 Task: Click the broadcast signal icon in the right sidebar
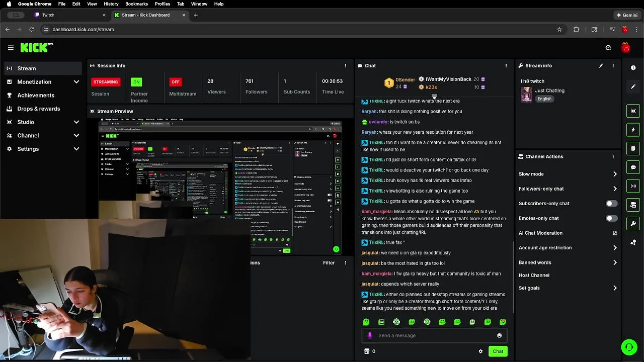(633, 186)
